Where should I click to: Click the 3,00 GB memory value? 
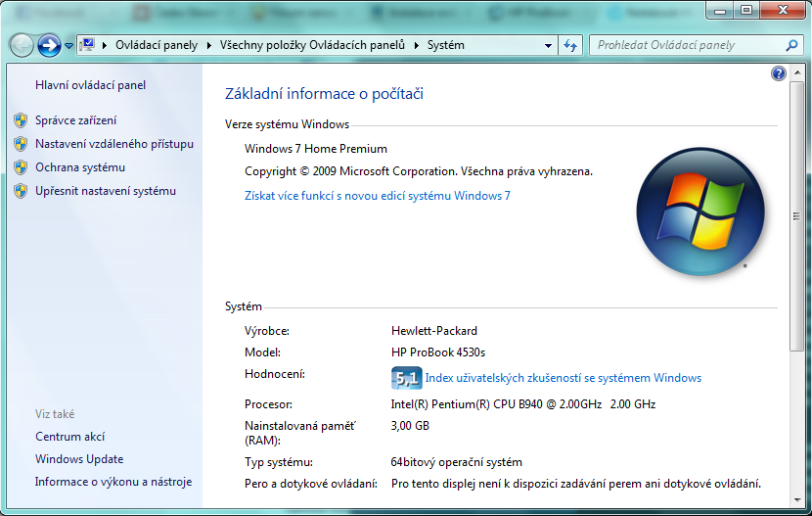coord(410,426)
